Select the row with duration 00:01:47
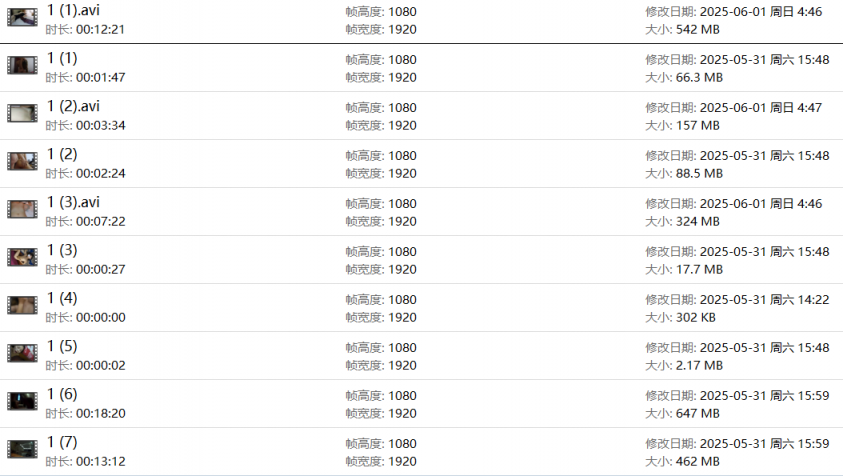 pyautogui.click(x=86, y=77)
